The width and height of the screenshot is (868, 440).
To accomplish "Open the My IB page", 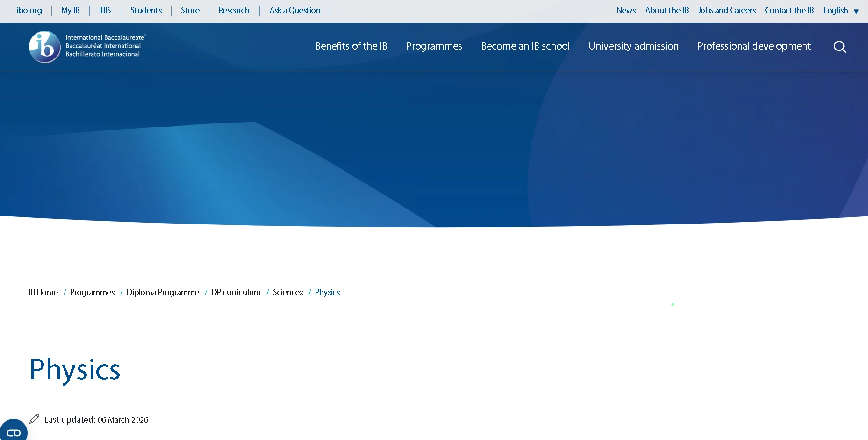I will [70, 10].
